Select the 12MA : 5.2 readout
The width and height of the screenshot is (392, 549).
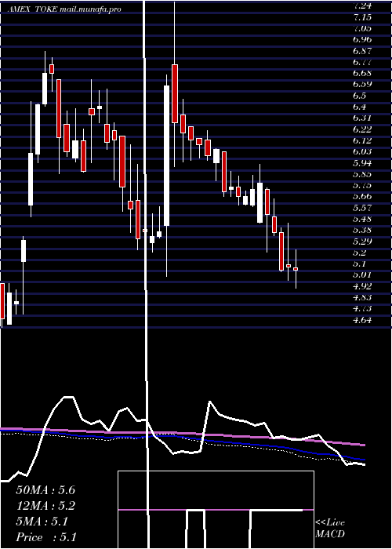coord(45,506)
